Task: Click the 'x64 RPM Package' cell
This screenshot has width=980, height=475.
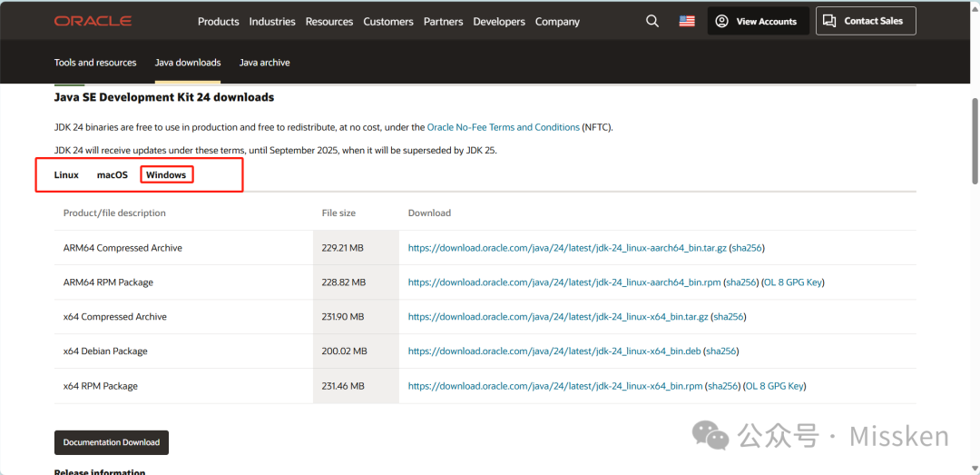Action: coord(101,386)
